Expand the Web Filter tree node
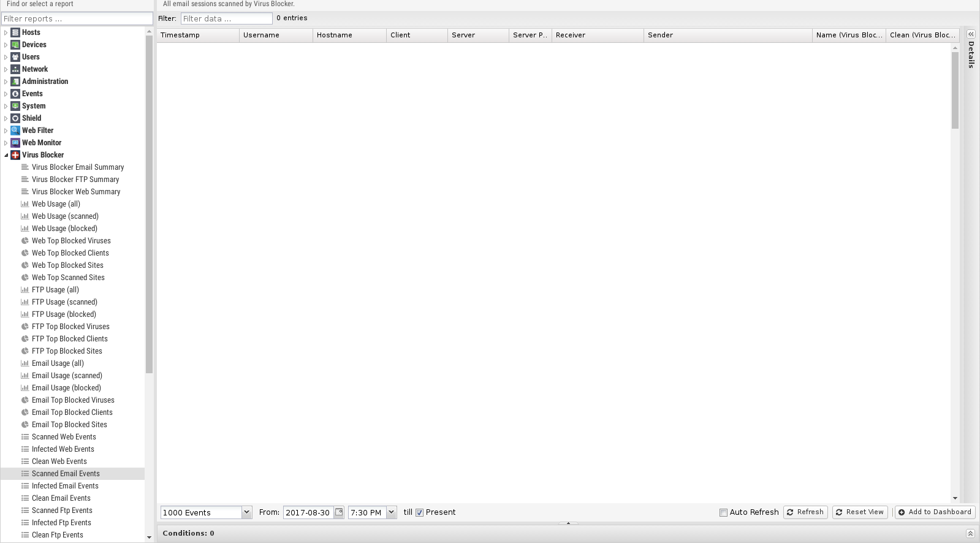The height and width of the screenshot is (543, 980). (x=6, y=131)
